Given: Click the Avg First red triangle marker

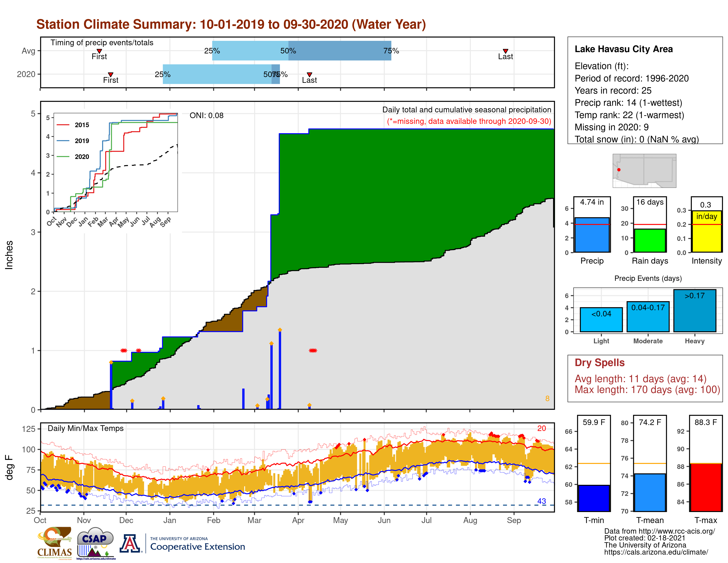Looking at the screenshot, I should pos(99,51).
